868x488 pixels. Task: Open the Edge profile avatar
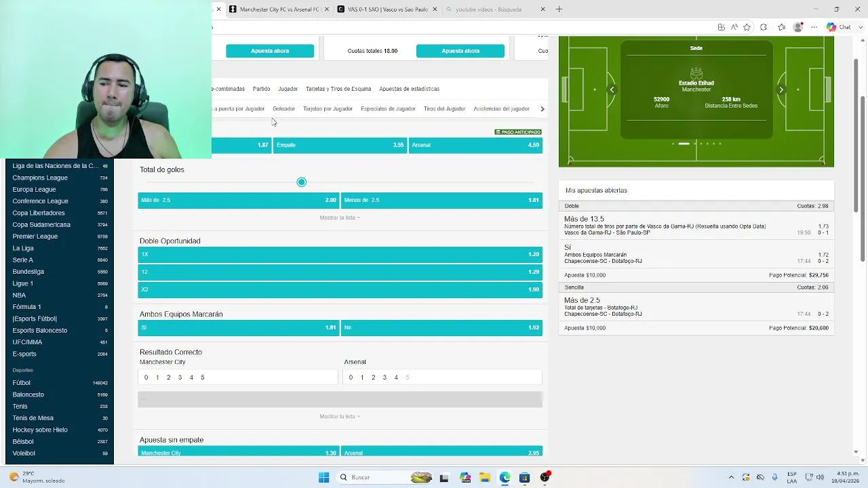coord(798,27)
